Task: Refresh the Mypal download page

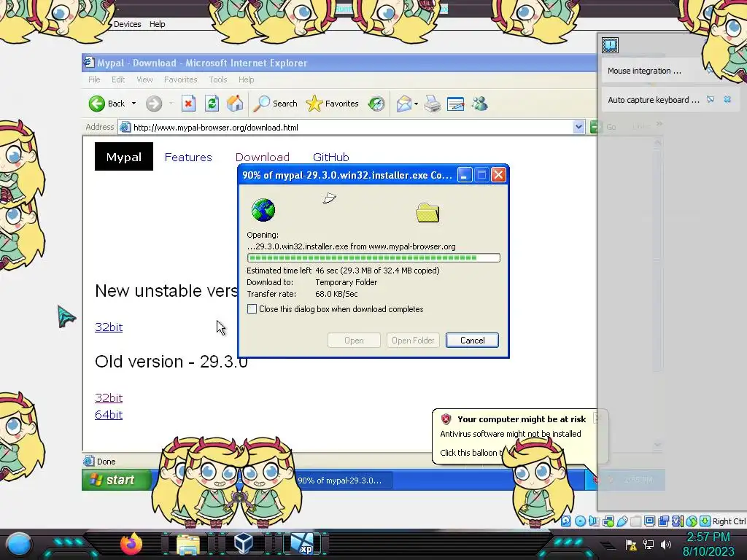Action: coord(212,104)
